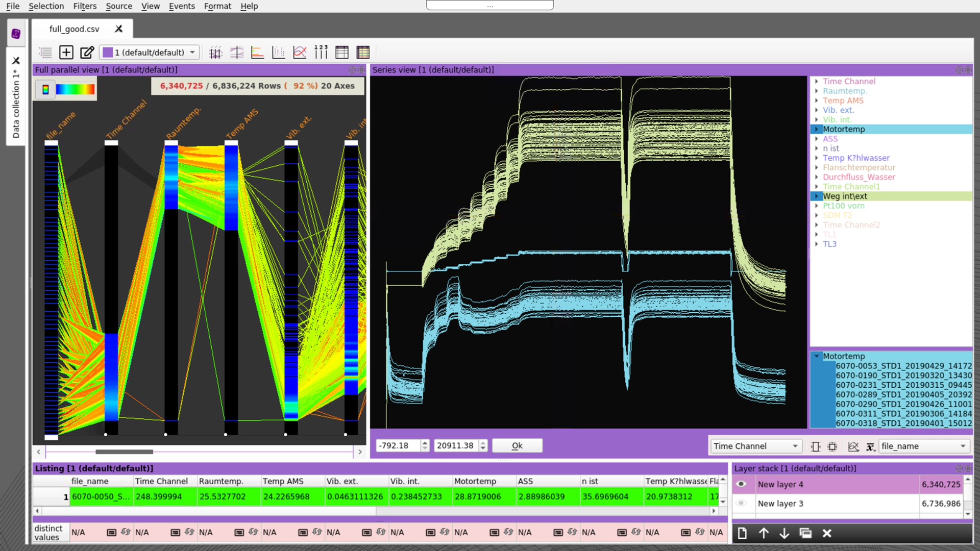Open the Events menu
The width and height of the screenshot is (980, 551).
(x=182, y=6)
